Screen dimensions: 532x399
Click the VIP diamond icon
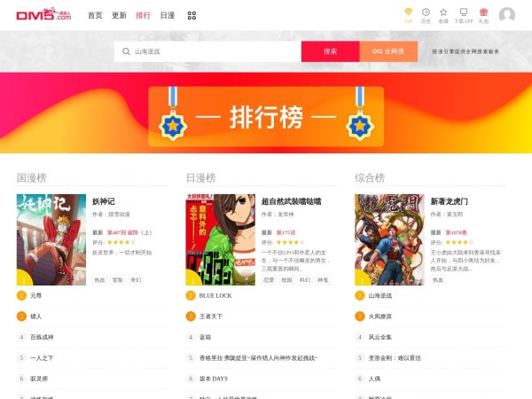tap(409, 14)
